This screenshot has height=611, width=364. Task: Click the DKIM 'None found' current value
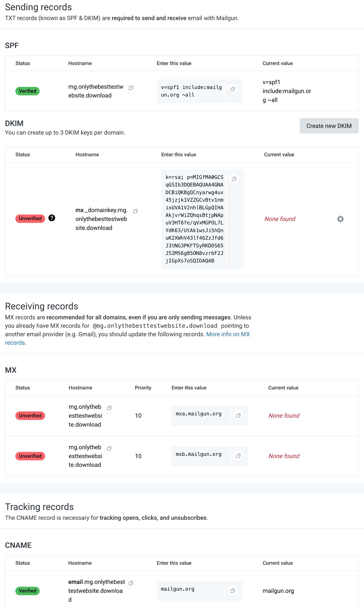pyautogui.click(x=280, y=219)
